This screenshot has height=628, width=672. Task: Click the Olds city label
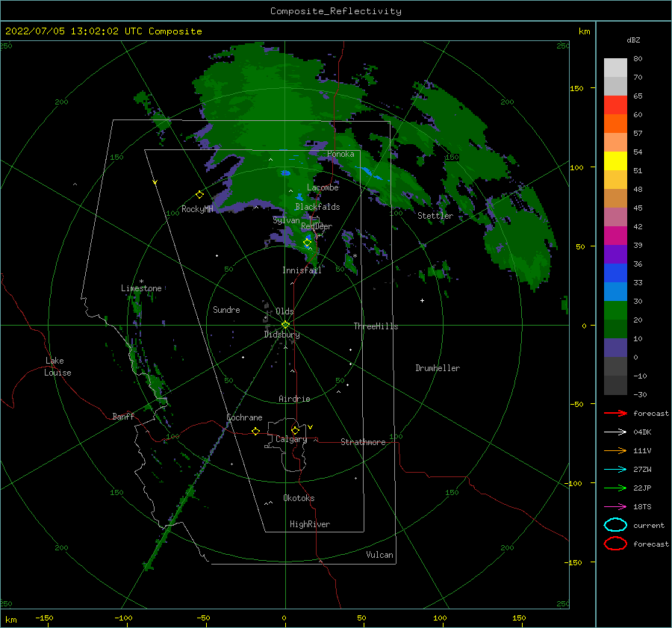coord(284,311)
